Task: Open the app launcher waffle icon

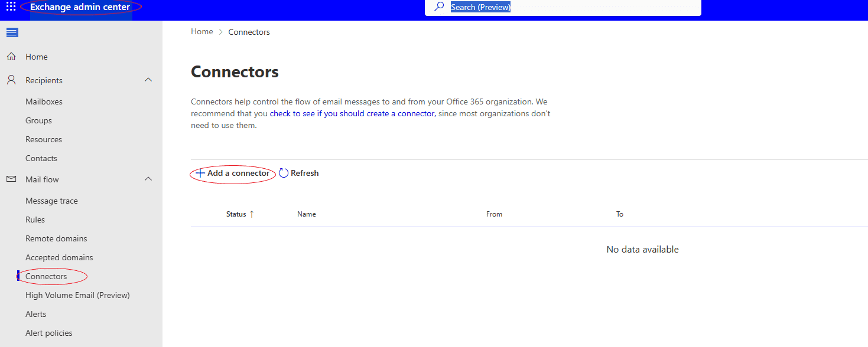Action: [11, 7]
